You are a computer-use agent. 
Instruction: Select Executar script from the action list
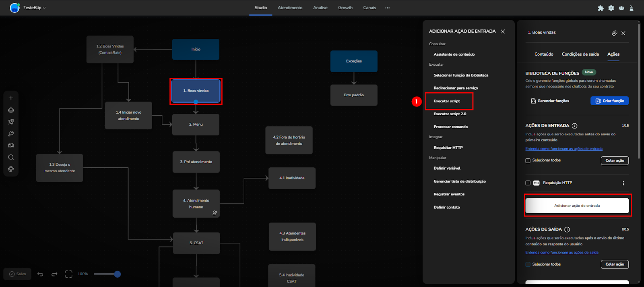pos(446,101)
